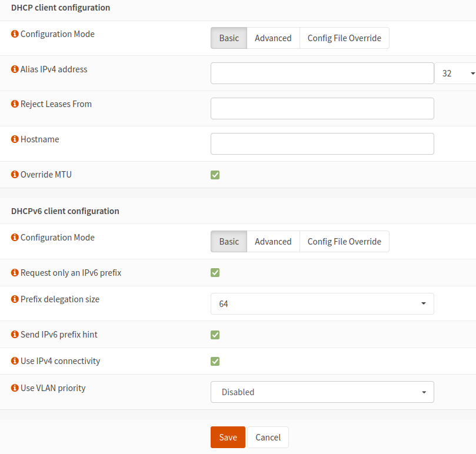Screen dimensions: 476x454
Task: Show help for Override MTU
Action: coord(15,175)
